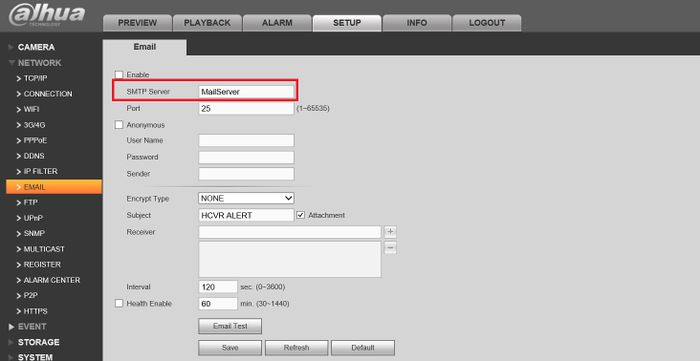
Task: Check the Anonymous option
Action: tap(119, 125)
